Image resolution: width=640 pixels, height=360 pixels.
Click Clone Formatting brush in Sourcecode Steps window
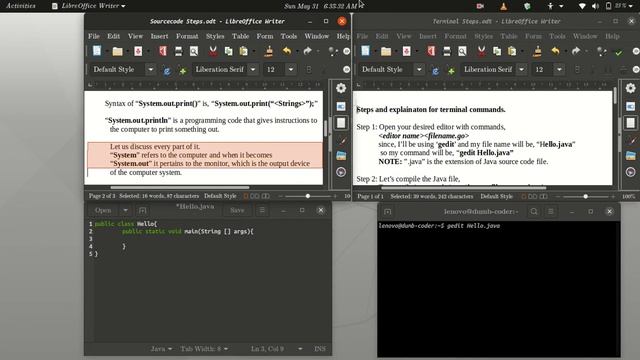[269, 51]
